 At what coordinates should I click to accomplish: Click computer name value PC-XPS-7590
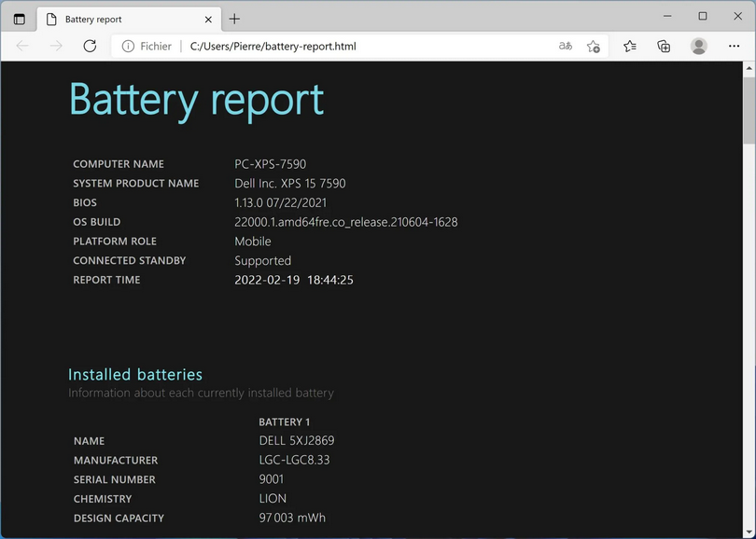click(x=270, y=164)
